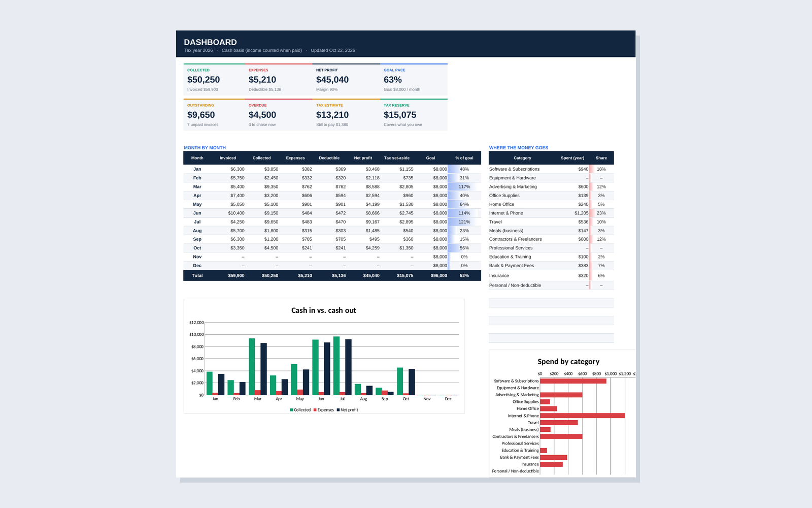The width and height of the screenshot is (812, 508).
Task: Select the Invoiced column header
Action: click(228, 158)
